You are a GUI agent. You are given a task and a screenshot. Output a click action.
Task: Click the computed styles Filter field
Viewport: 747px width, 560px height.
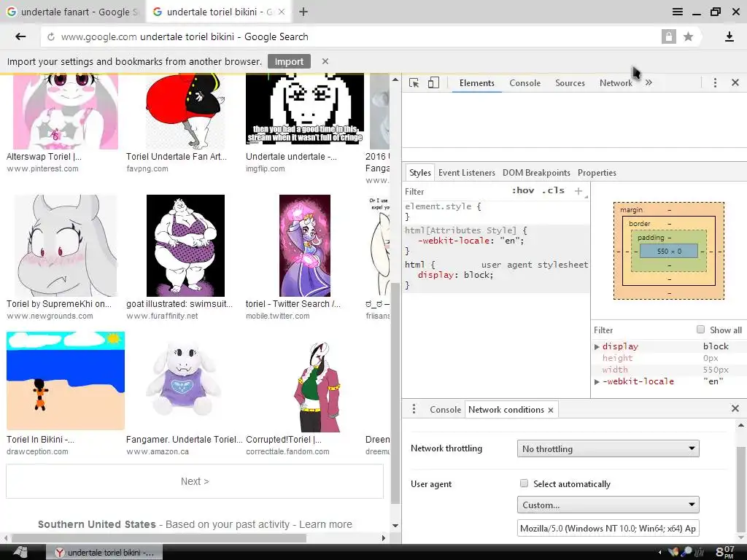[642, 330]
